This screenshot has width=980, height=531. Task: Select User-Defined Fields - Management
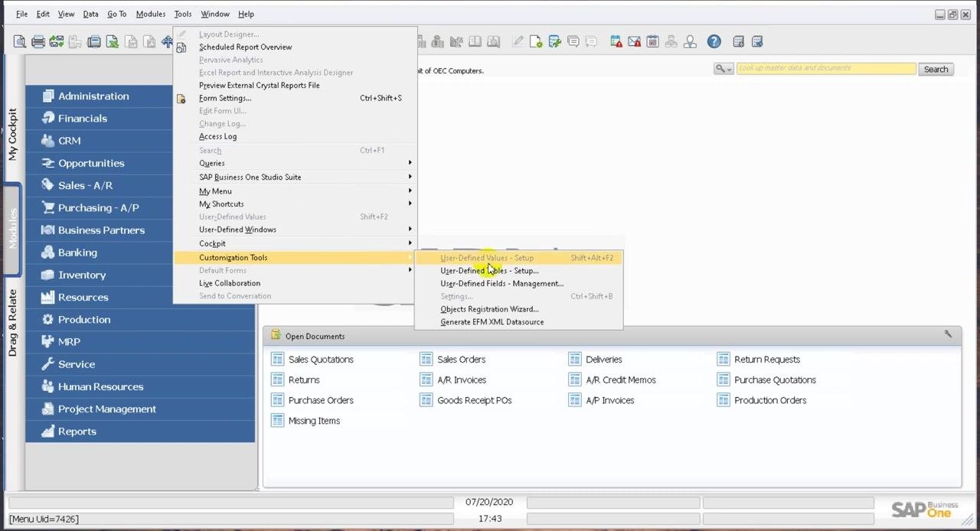[x=501, y=283]
